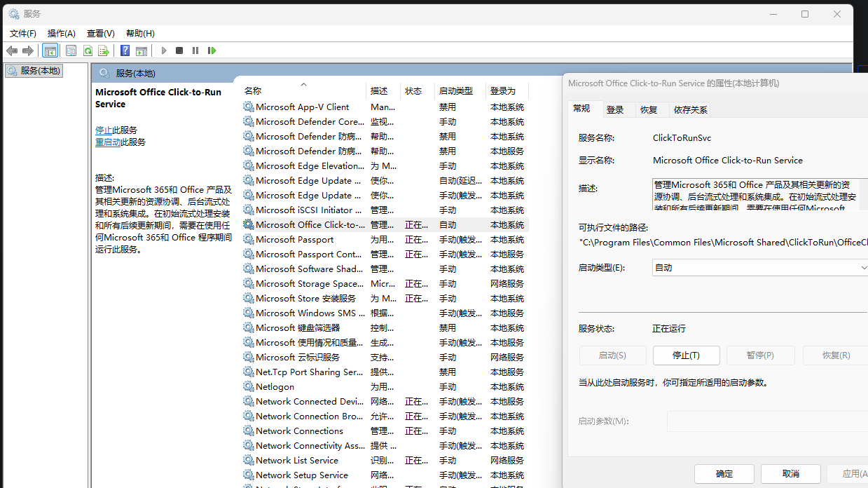Click the 重启动 link for this service
Viewport: 868px width, 488px height.
[108, 142]
